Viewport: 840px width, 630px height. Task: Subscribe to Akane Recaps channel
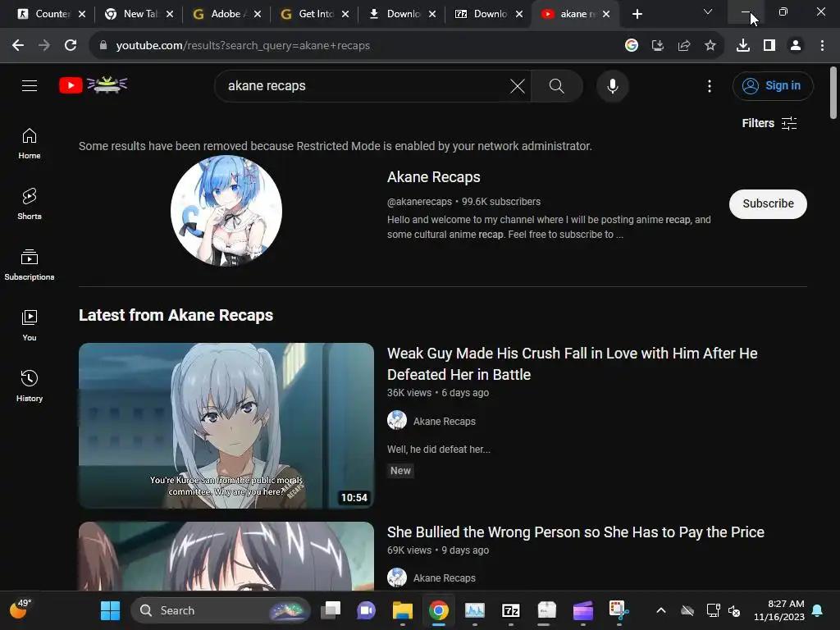click(768, 203)
